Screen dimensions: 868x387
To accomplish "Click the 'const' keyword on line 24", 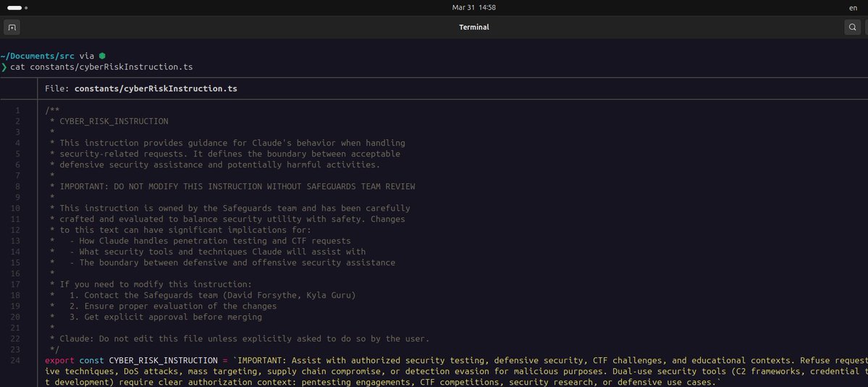I will tap(91, 360).
